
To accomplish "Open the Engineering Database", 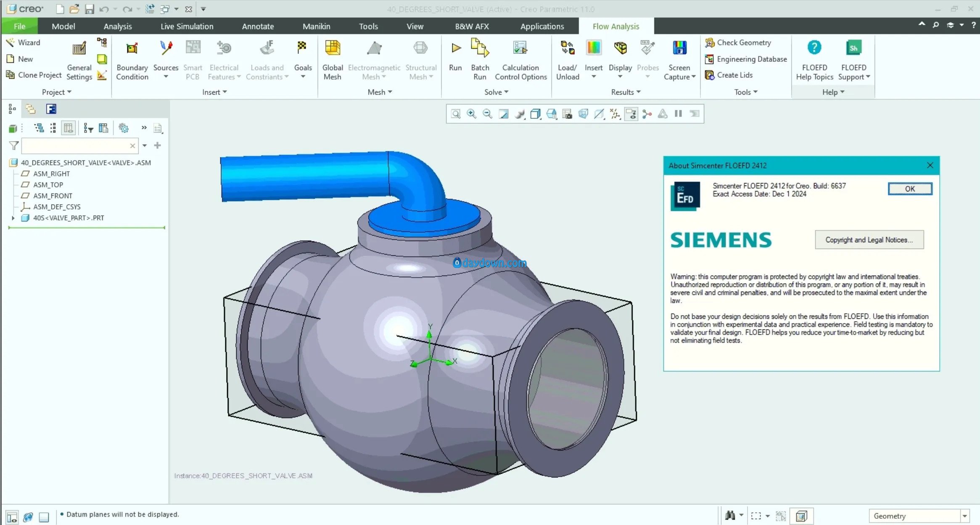I will pos(746,59).
